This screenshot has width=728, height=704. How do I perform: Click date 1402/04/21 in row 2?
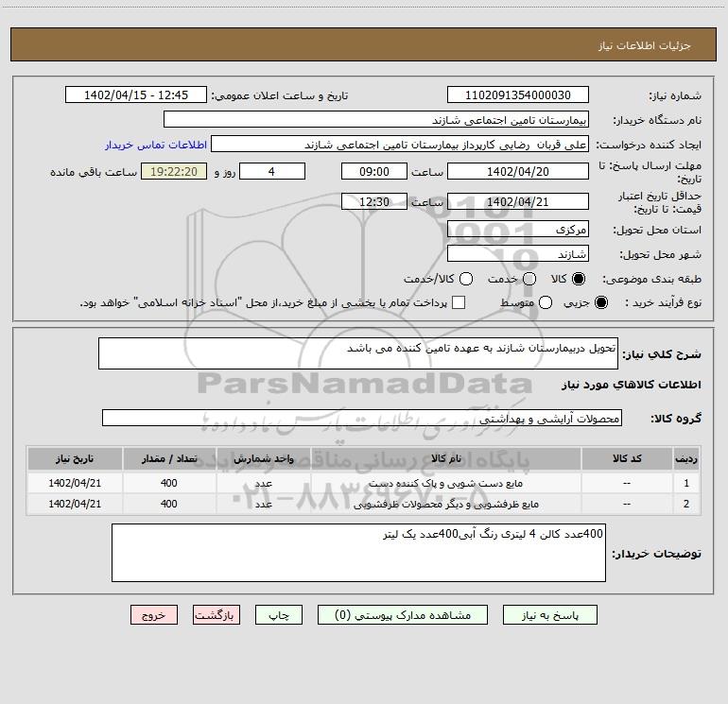click(x=75, y=504)
